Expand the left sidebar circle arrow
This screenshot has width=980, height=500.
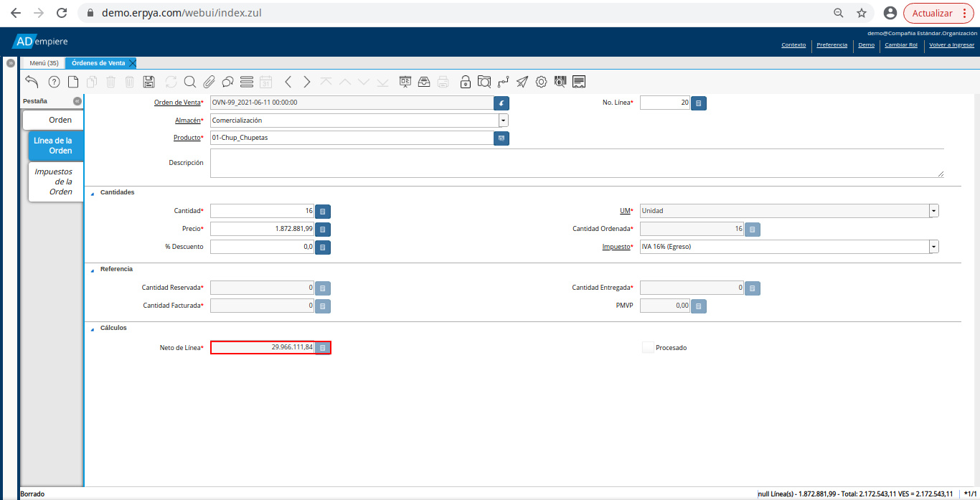pos(11,63)
